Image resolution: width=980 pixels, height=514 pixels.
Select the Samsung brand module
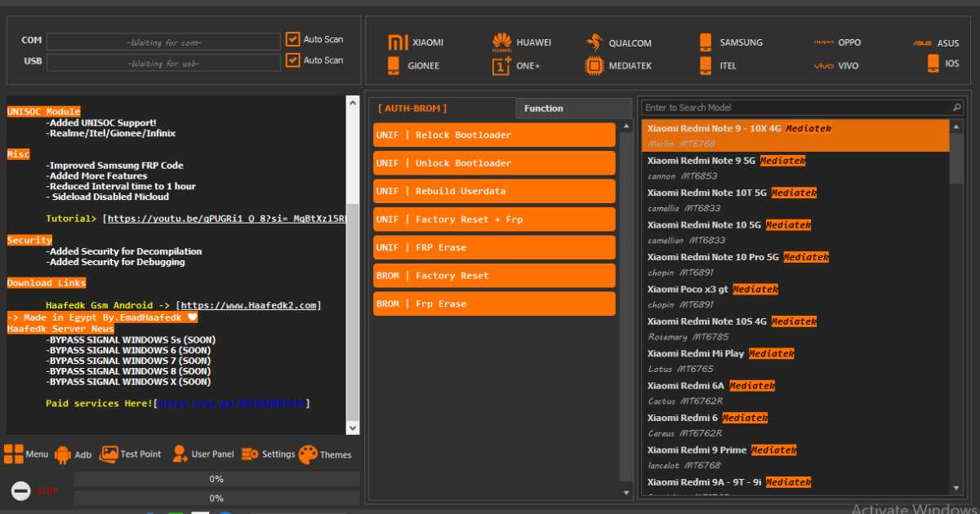[730, 42]
